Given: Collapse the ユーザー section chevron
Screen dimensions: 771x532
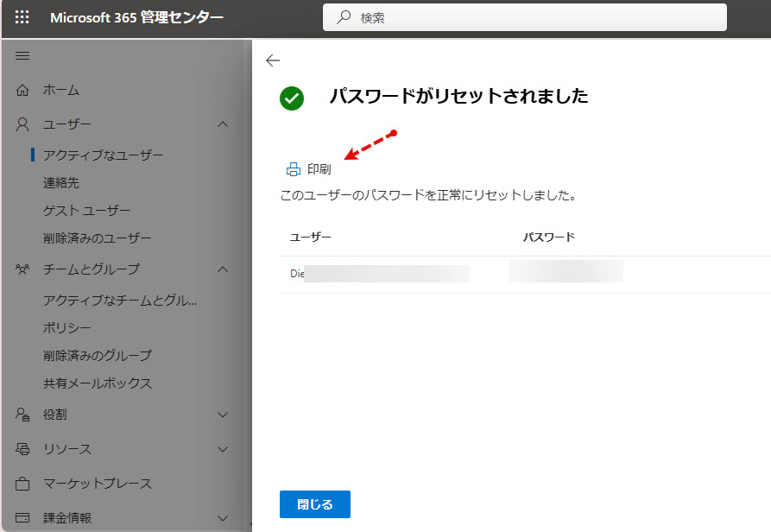Looking at the screenshot, I should [222, 122].
